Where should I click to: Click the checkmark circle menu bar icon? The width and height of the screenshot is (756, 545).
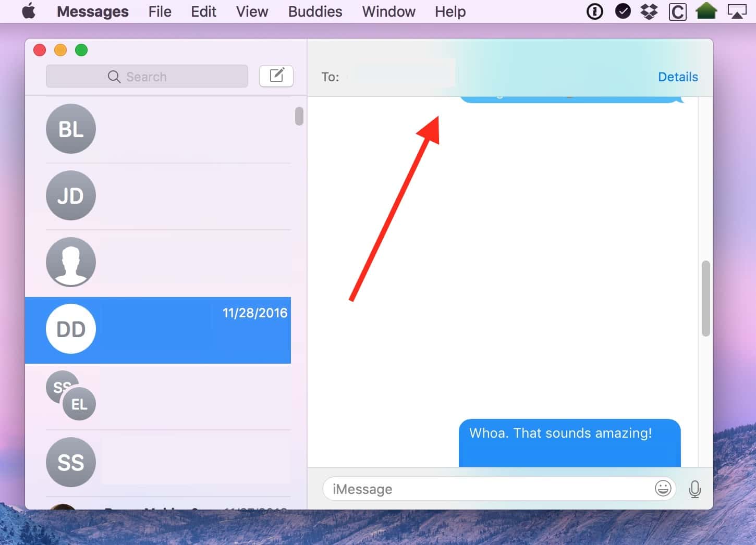(x=623, y=11)
